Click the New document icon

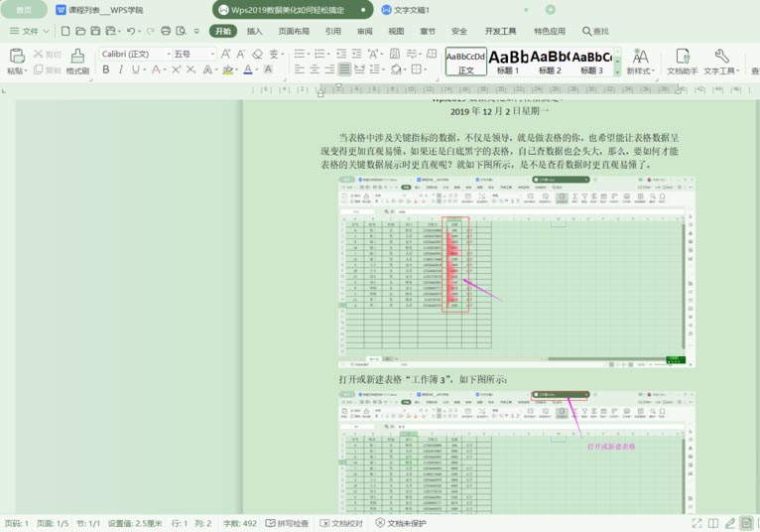(x=65, y=31)
